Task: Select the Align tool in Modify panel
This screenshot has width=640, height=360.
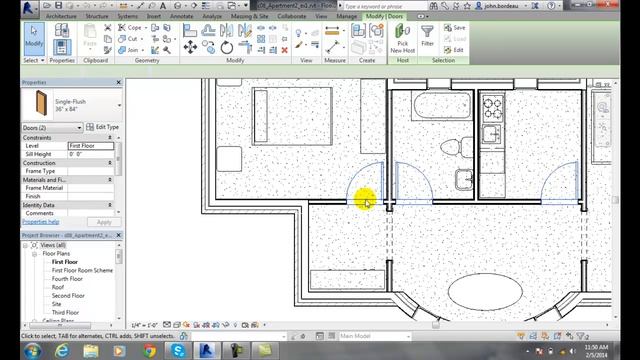Action: pyautogui.click(x=190, y=30)
